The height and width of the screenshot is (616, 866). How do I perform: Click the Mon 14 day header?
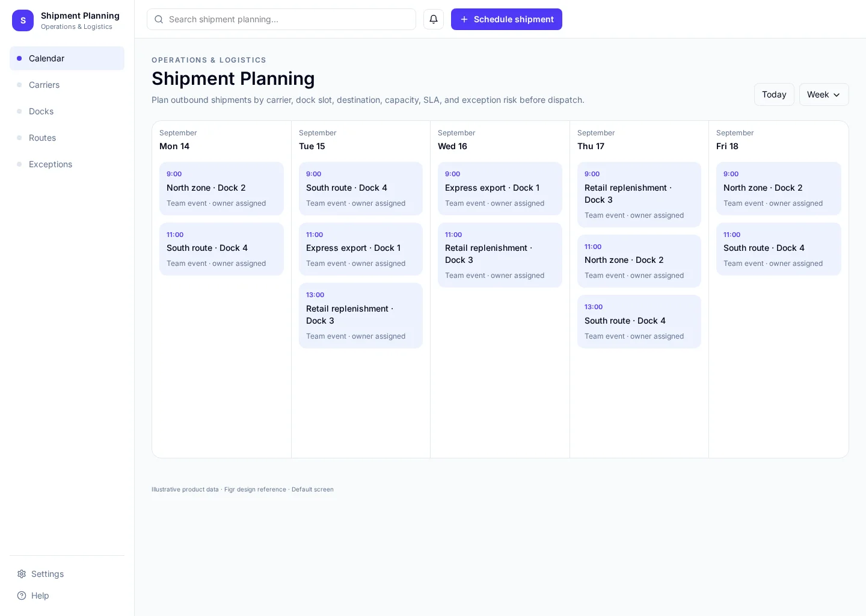[x=174, y=146]
